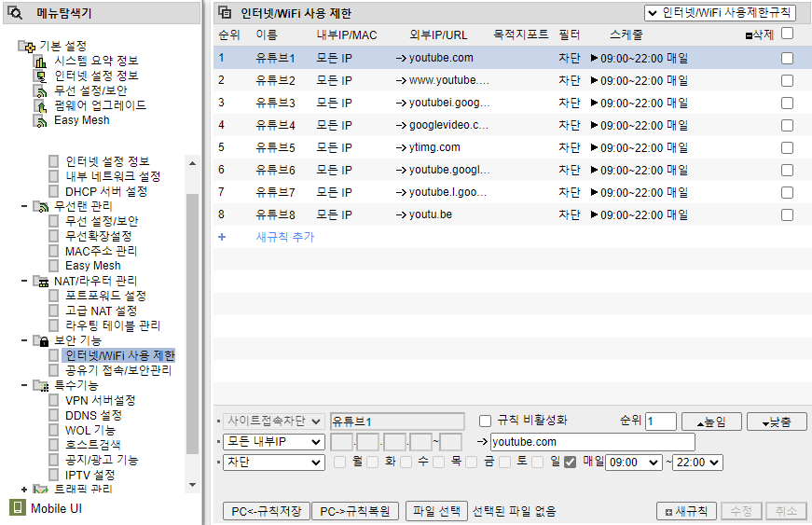
Task: Click the 시스템 요약 정보 chart icon
Action: pyautogui.click(x=40, y=62)
